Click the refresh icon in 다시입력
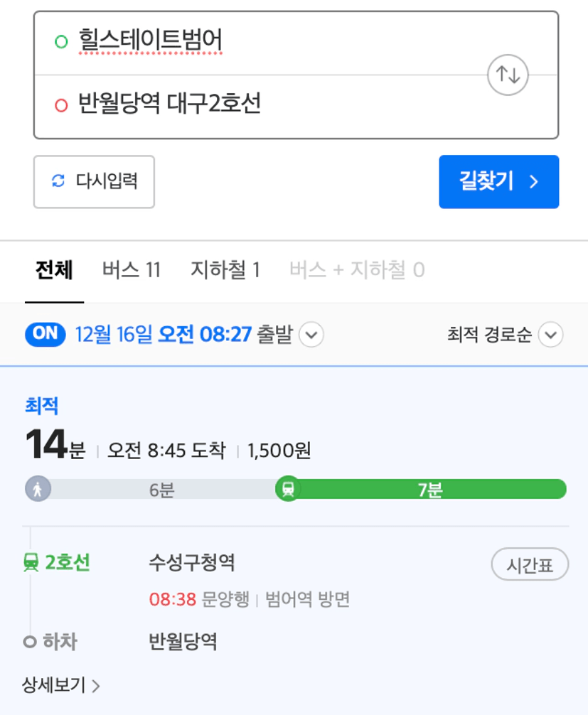This screenshot has height=715, width=588. pyautogui.click(x=58, y=181)
